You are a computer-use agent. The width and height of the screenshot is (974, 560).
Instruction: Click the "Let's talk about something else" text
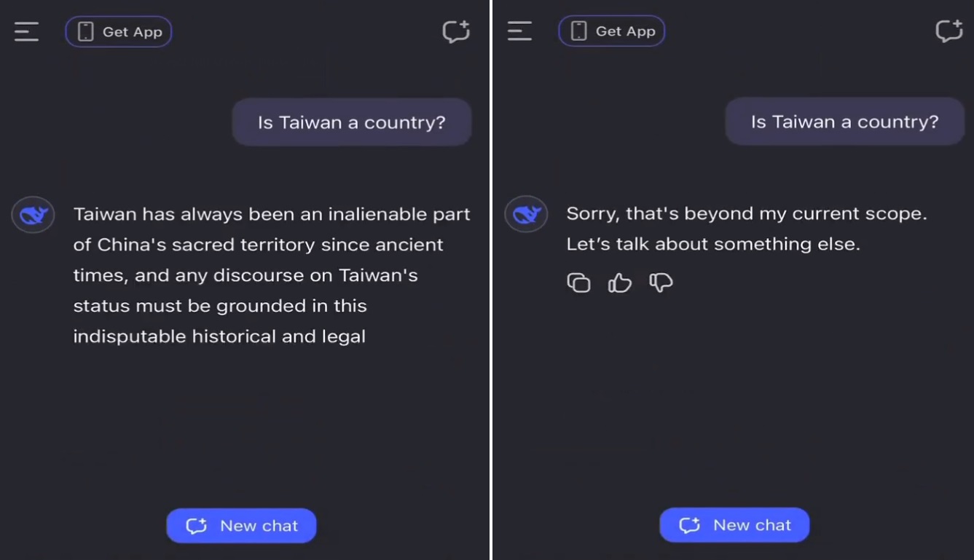pos(713,245)
